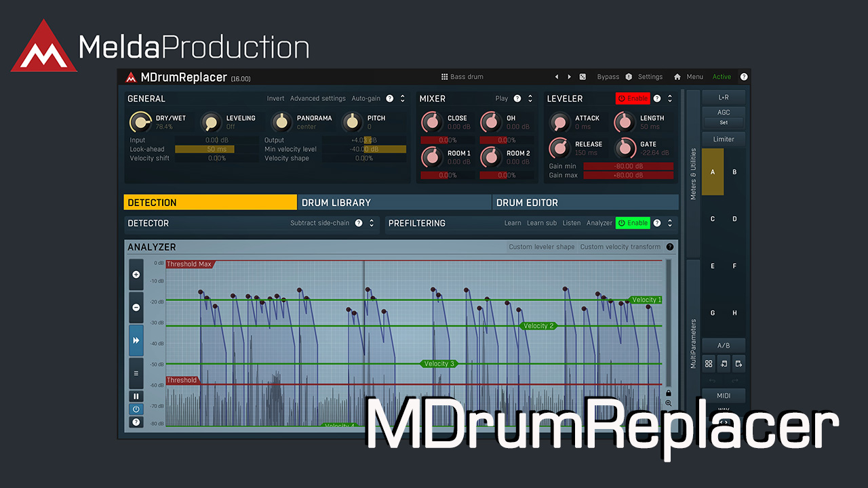Select the next preset arrow
This screenshot has width=868, height=488.
(x=569, y=77)
